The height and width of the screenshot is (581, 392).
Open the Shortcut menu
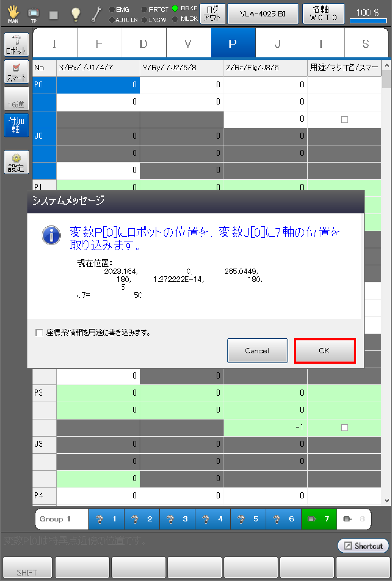click(x=363, y=546)
